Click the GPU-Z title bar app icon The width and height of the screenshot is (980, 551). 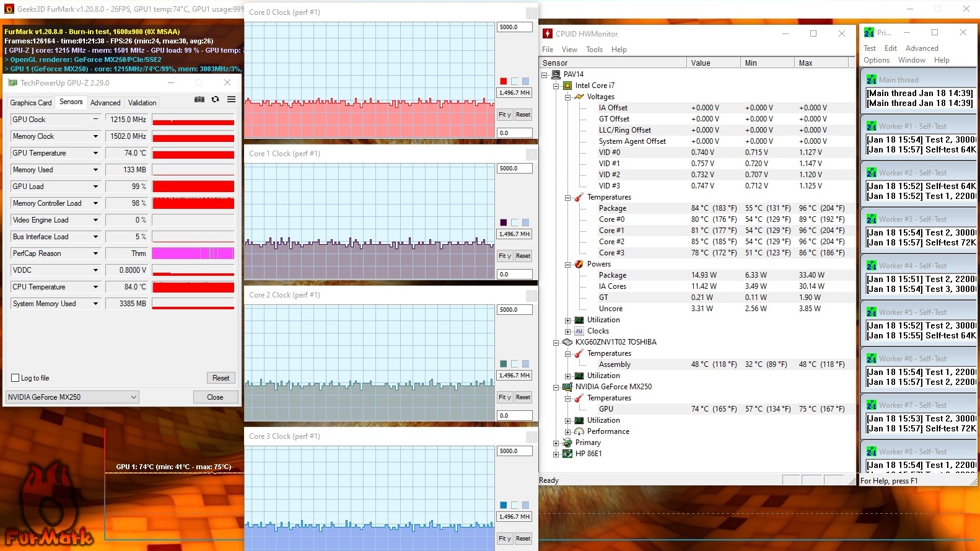[x=12, y=82]
